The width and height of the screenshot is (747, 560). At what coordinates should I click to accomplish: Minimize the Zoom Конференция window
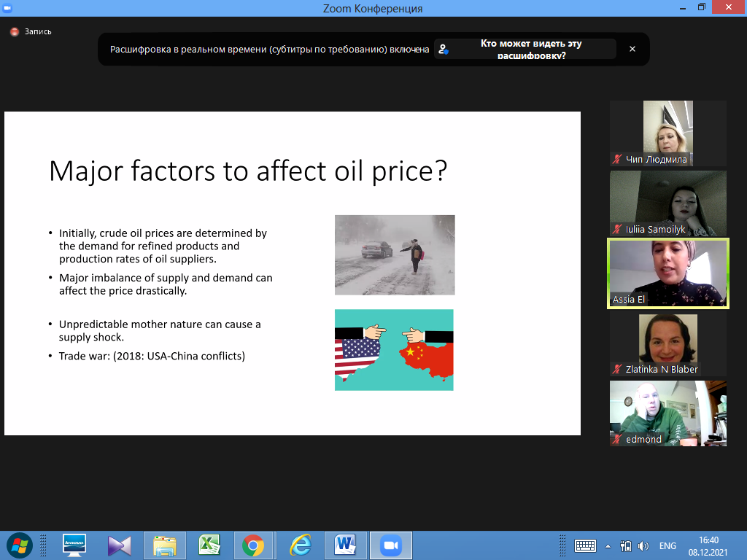683,7
